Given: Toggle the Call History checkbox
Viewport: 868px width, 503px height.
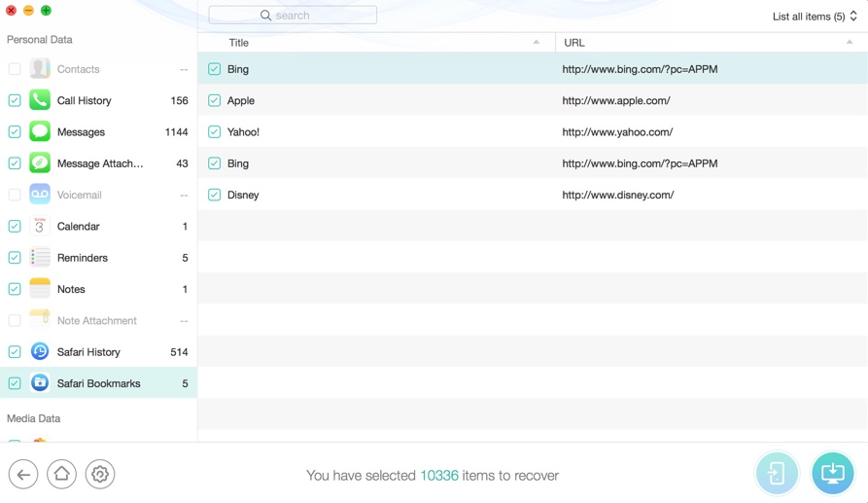Looking at the screenshot, I should tap(15, 100).
